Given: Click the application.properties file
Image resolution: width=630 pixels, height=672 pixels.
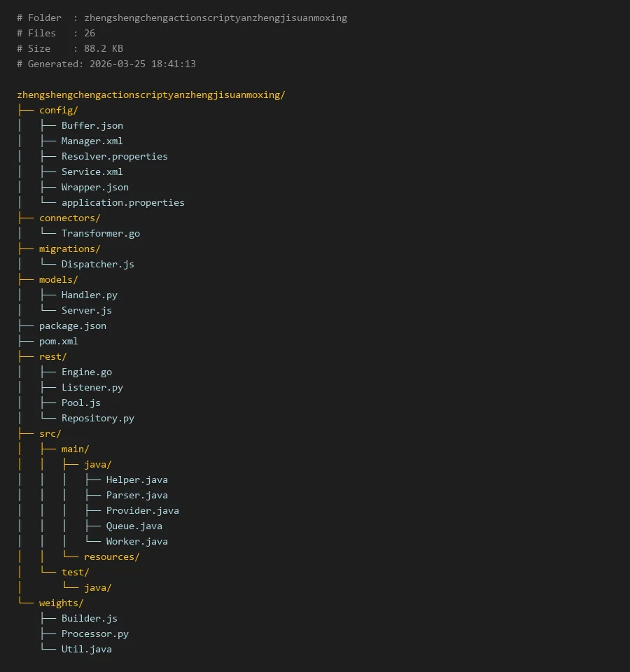Looking at the screenshot, I should point(122,202).
